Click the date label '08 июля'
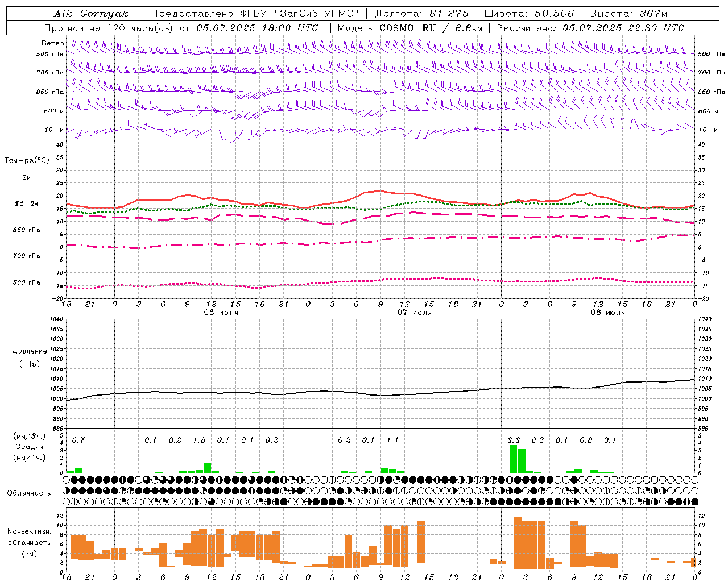728x582 pixels. pos(608,313)
